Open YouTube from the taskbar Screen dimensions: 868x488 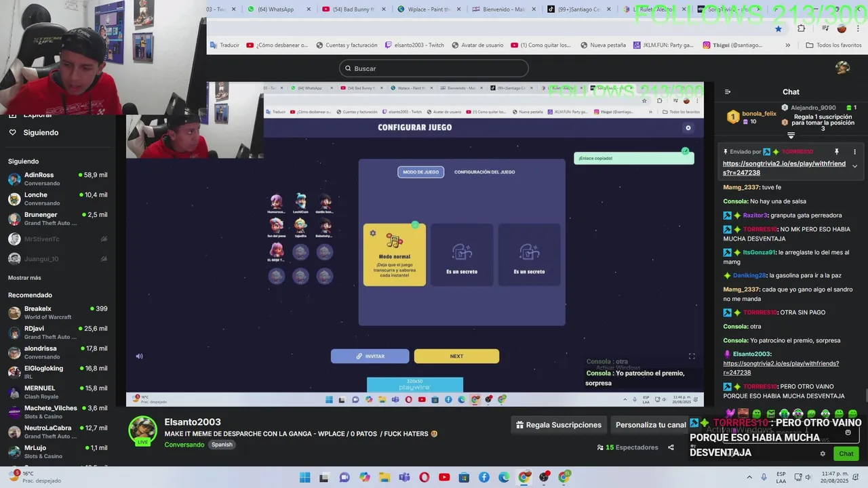point(444,477)
